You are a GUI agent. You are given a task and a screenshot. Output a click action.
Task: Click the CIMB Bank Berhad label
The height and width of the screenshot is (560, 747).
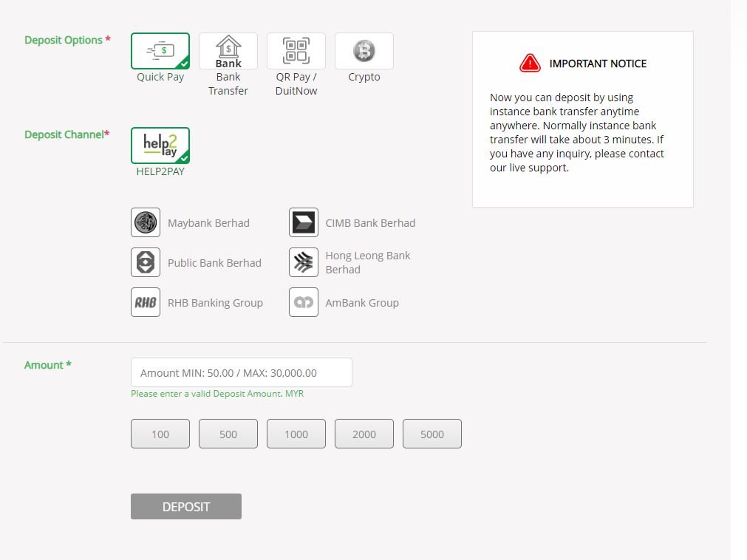click(370, 223)
